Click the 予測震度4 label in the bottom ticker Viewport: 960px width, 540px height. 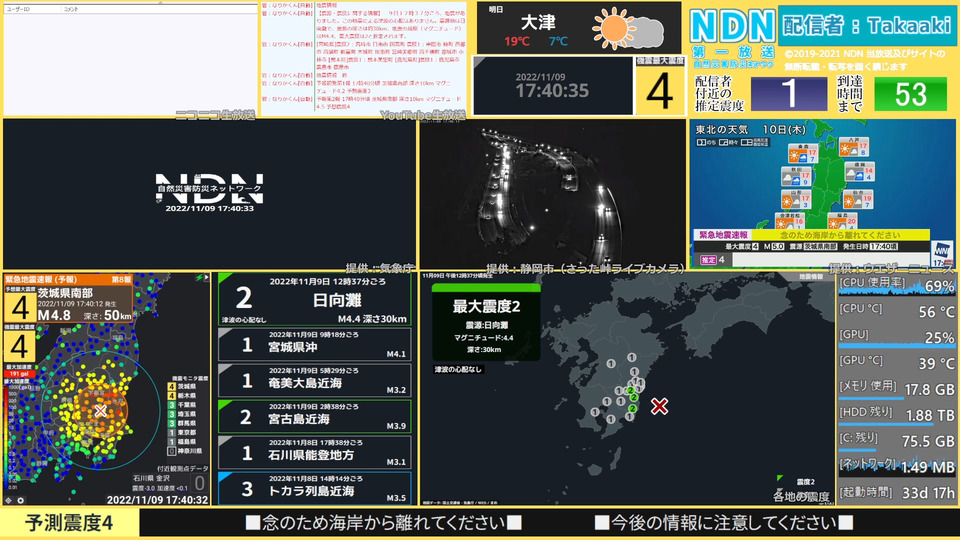pyautogui.click(x=69, y=523)
